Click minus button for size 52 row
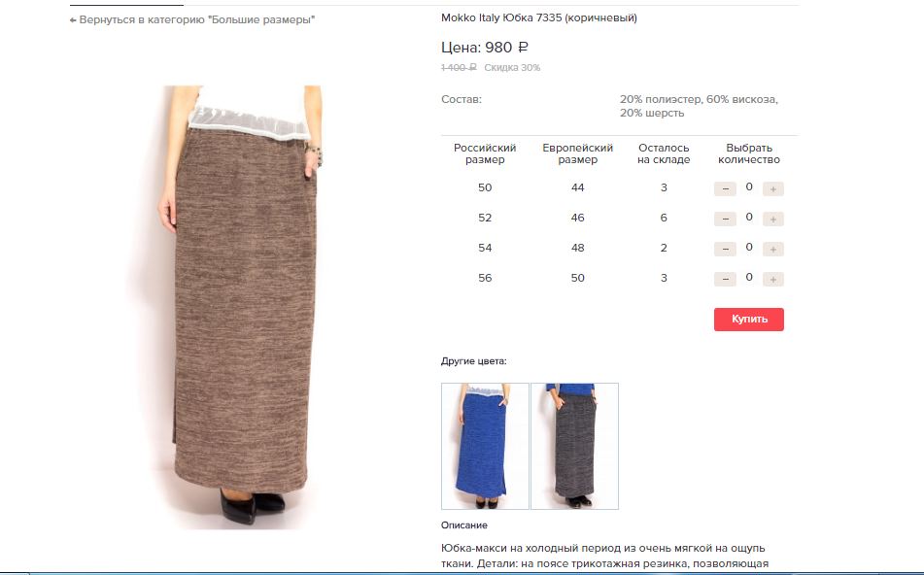 (x=725, y=220)
